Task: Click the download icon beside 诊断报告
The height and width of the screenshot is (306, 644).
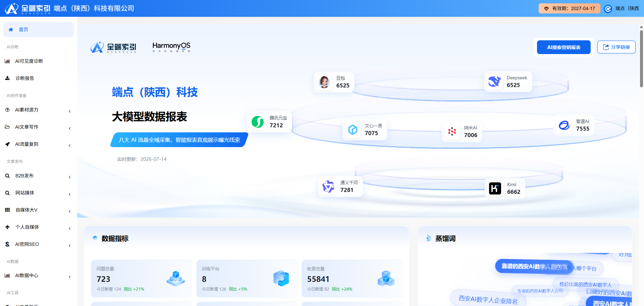Action: [7, 78]
